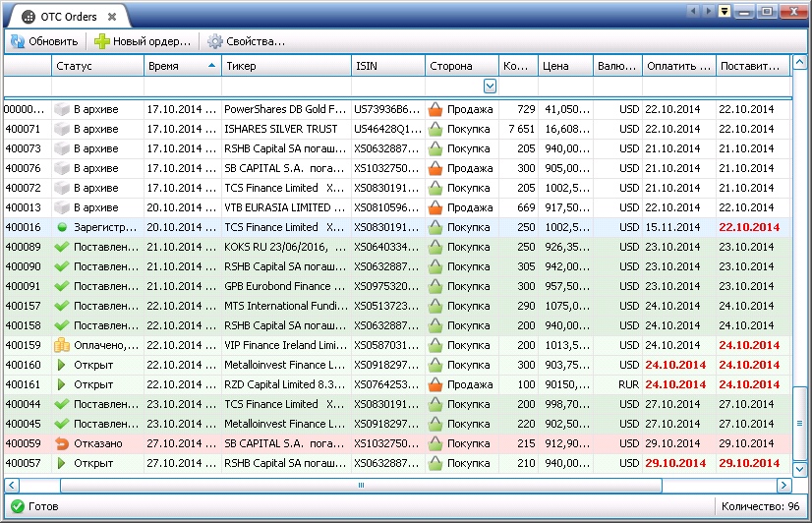812x523 pixels.
Task: Select the OTC Orders tab
Action: coord(69,17)
